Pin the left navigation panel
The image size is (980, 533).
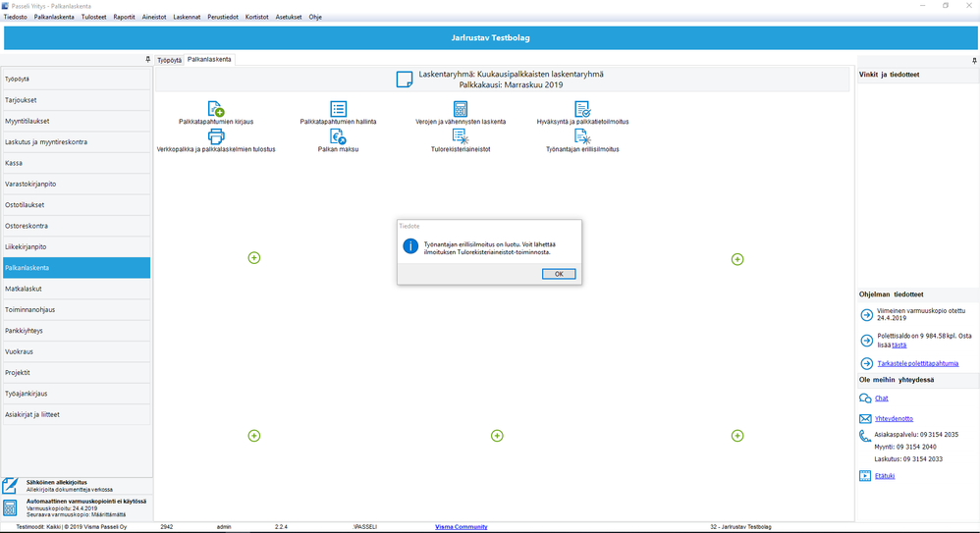pos(147,59)
